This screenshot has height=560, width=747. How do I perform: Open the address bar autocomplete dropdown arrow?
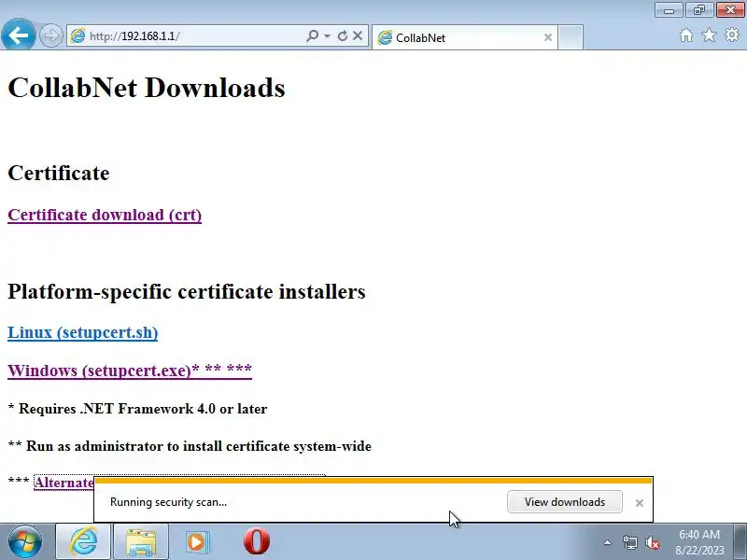[x=328, y=35]
